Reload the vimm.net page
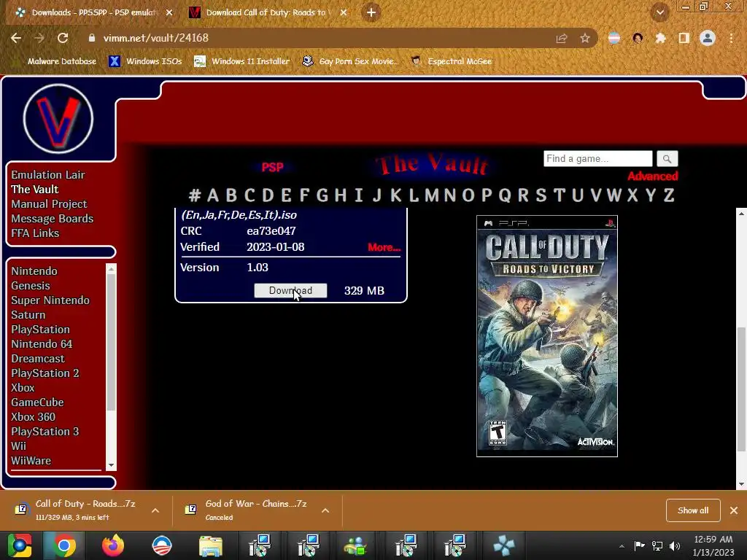The height and width of the screenshot is (560, 747). click(x=63, y=38)
